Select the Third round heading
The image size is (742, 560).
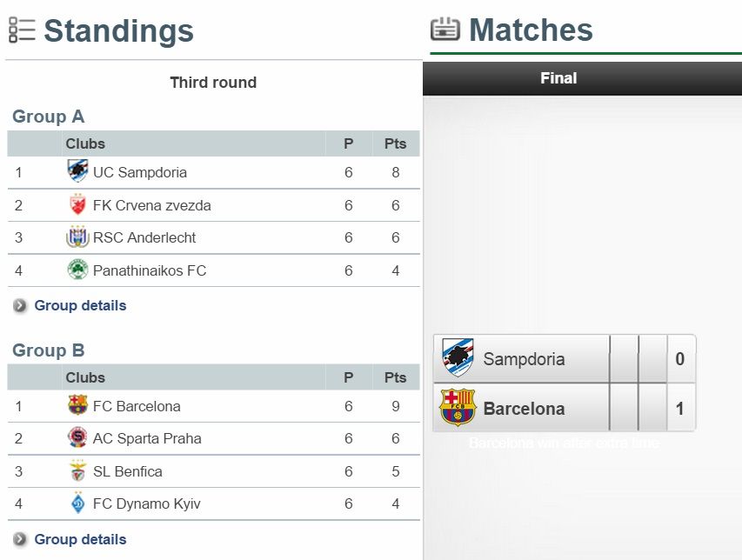(x=213, y=83)
